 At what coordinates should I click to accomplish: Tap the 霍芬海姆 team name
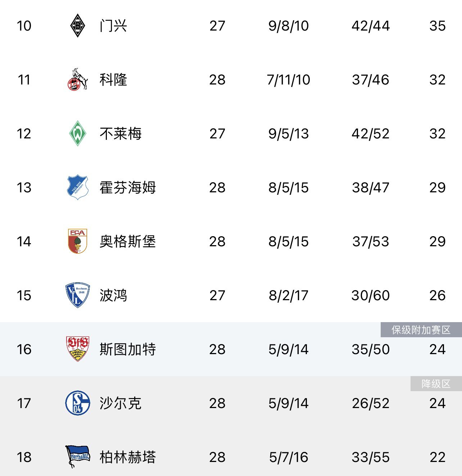click(x=128, y=188)
